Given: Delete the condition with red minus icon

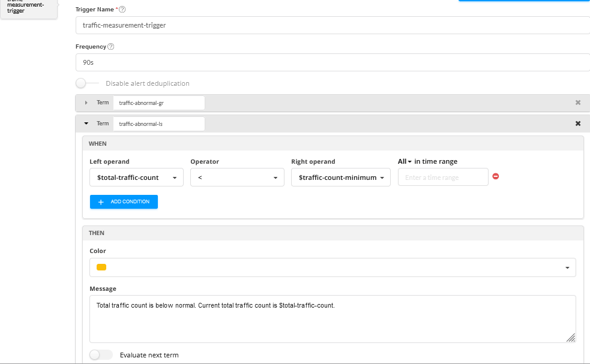Looking at the screenshot, I should point(496,176).
